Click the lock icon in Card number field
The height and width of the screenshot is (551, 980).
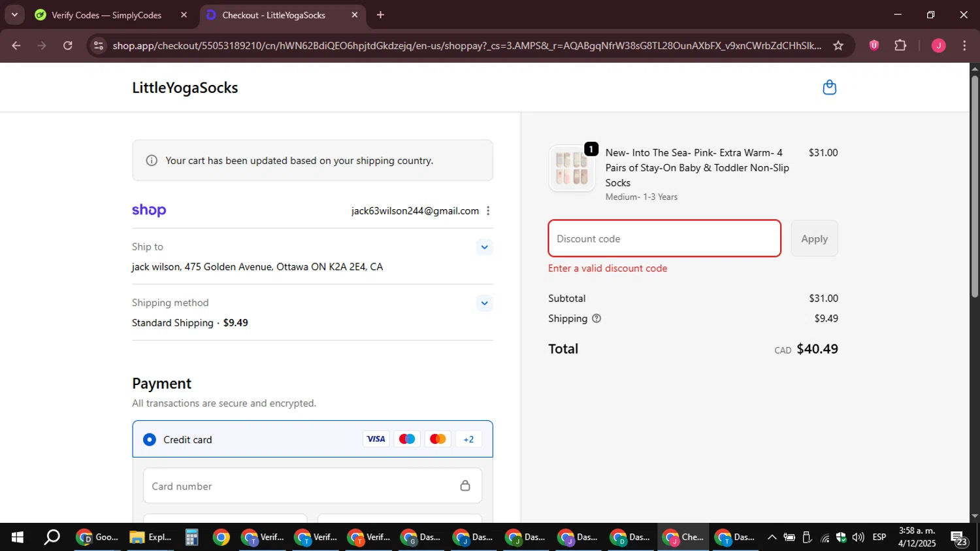(465, 486)
